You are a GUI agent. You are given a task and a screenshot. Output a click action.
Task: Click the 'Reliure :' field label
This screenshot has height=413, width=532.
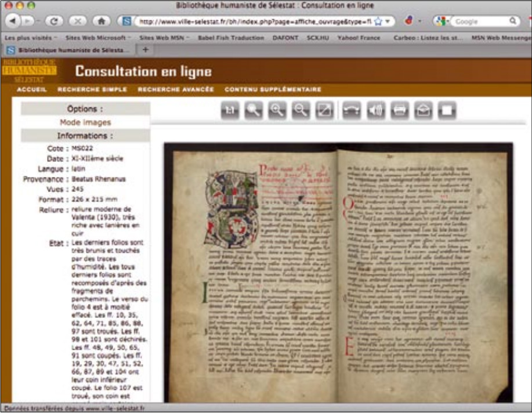click(x=53, y=210)
